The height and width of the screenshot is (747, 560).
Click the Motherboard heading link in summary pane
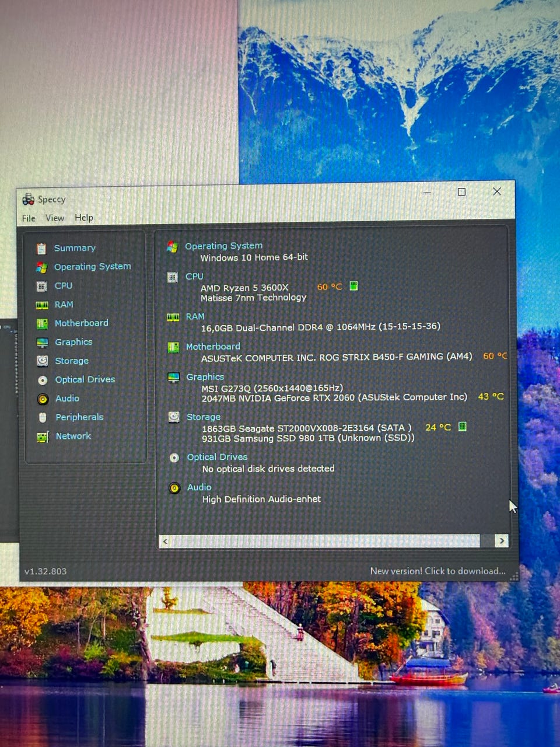[x=213, y=347]
